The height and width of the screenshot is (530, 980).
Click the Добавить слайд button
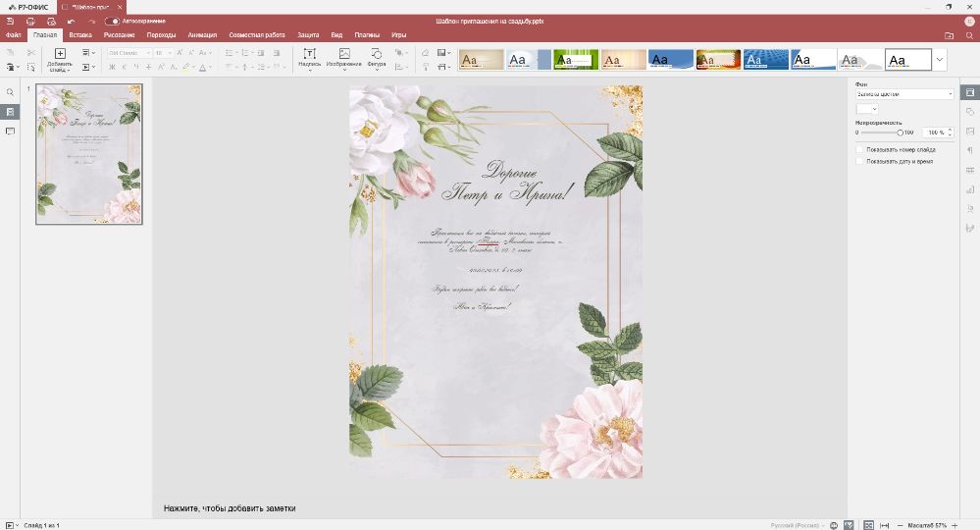point(60,59)
